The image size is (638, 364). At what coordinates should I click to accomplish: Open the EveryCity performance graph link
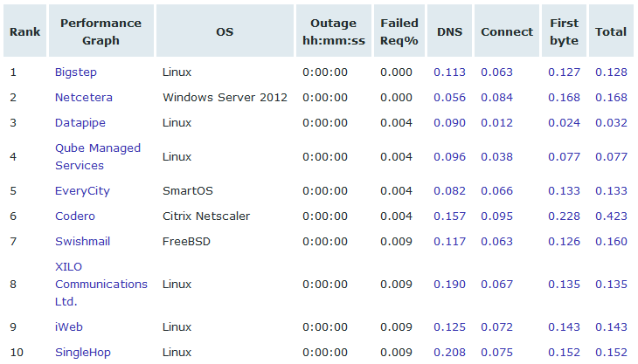pyautogui.click(x=83, y=191)
